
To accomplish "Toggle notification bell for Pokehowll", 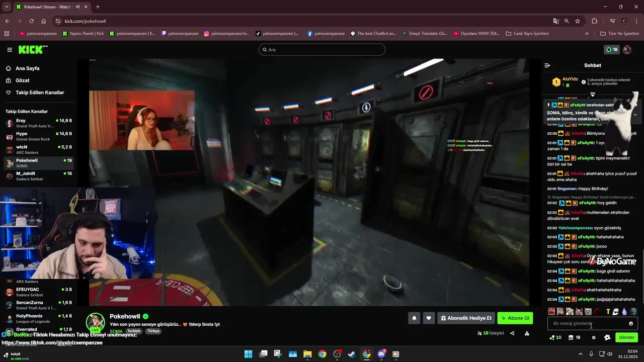I will [x=414, y=318].
